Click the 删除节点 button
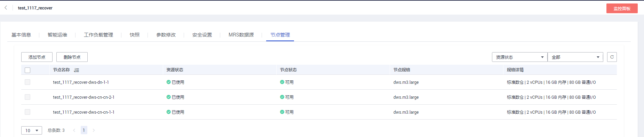This screenshot has width=644, height=137. 72,57
